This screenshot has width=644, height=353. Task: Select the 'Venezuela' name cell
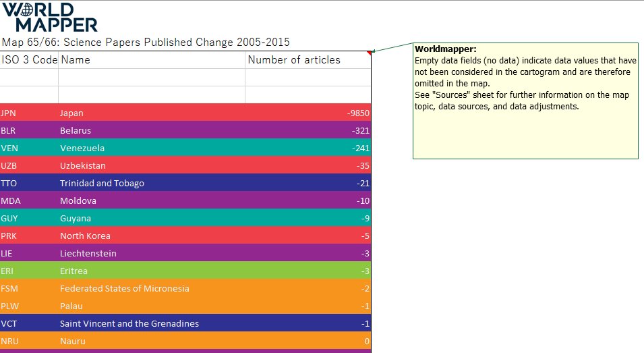coord(152,148)
